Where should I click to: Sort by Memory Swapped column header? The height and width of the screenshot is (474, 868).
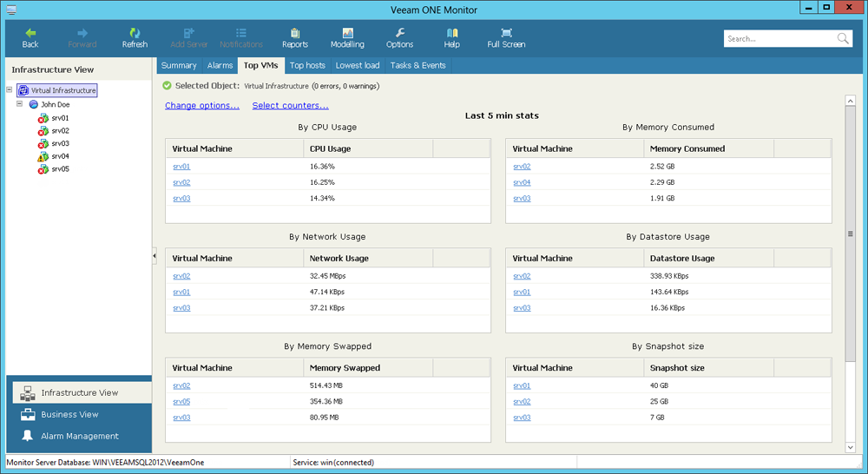[367, 368]
